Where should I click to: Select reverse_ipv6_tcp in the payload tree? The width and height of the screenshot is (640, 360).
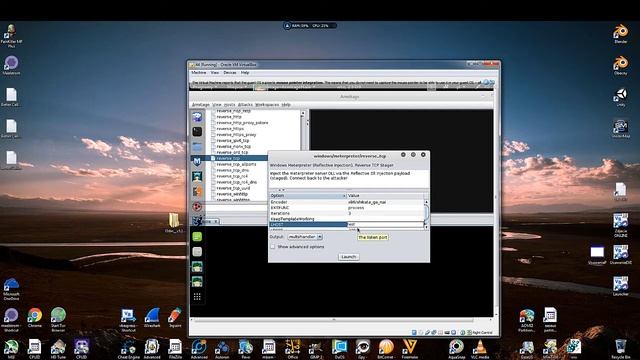(233, 140)
